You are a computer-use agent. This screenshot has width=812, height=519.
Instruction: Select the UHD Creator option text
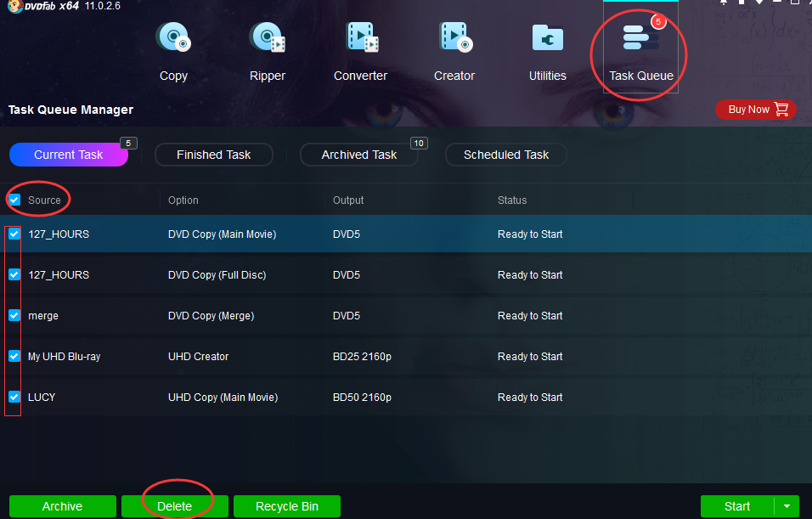click(x=199, y=357)
